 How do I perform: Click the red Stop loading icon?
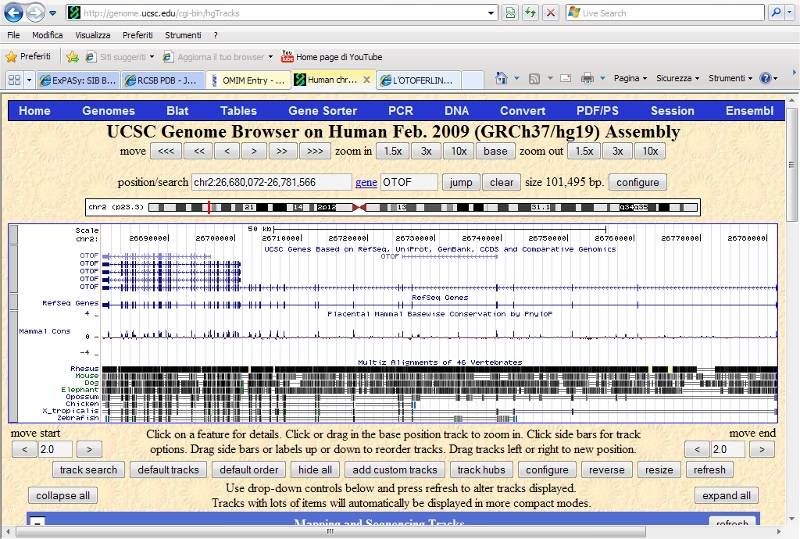pyautogui.click(x=551, y=13)
